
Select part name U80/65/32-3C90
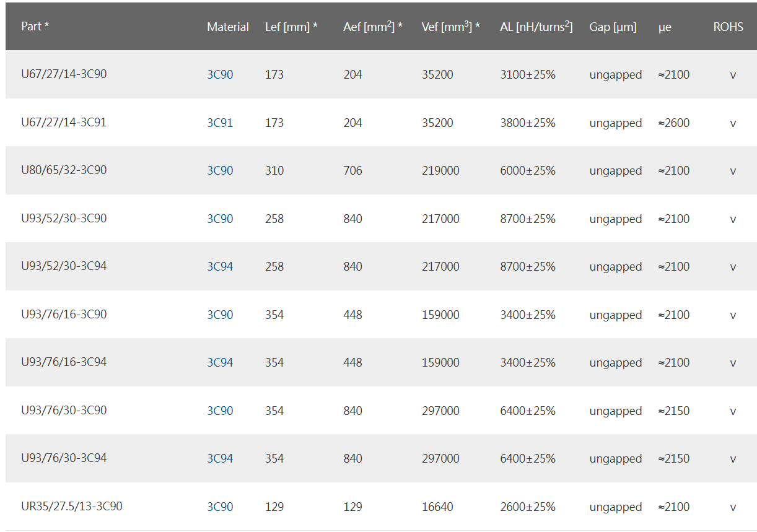[64, 170]
